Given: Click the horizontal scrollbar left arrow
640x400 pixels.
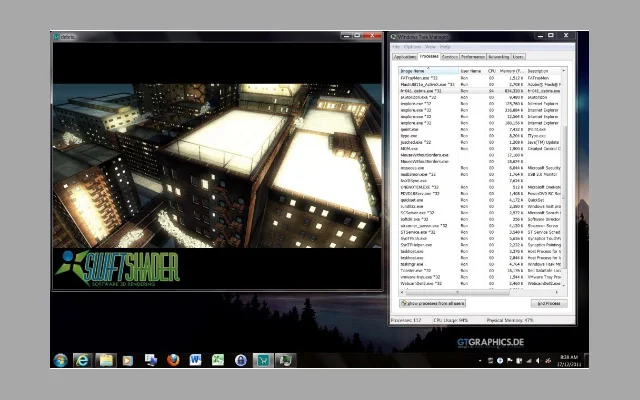Looking at the screenshot, I should point(402,292).
